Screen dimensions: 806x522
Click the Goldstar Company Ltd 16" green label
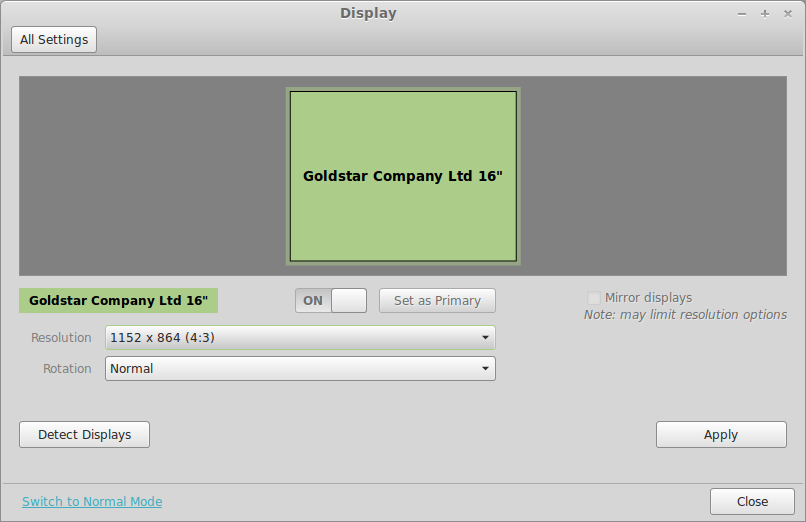[118, 301]
